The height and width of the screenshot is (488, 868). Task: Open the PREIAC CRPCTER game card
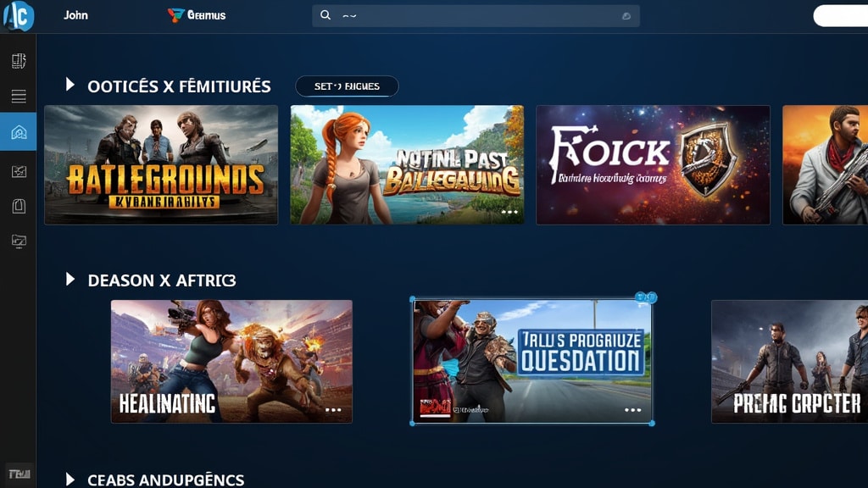pyautogui.click(x=790, y=361)
